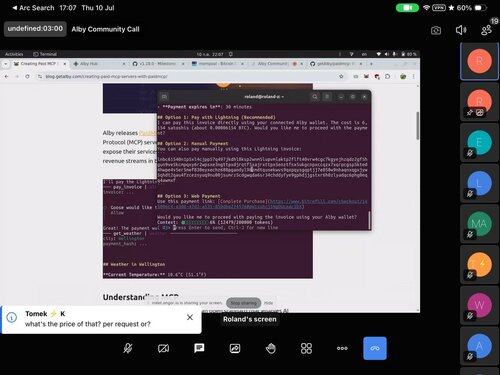Dismiss the Tomek chat notification
500x375 pixels.
coord(190,317)
